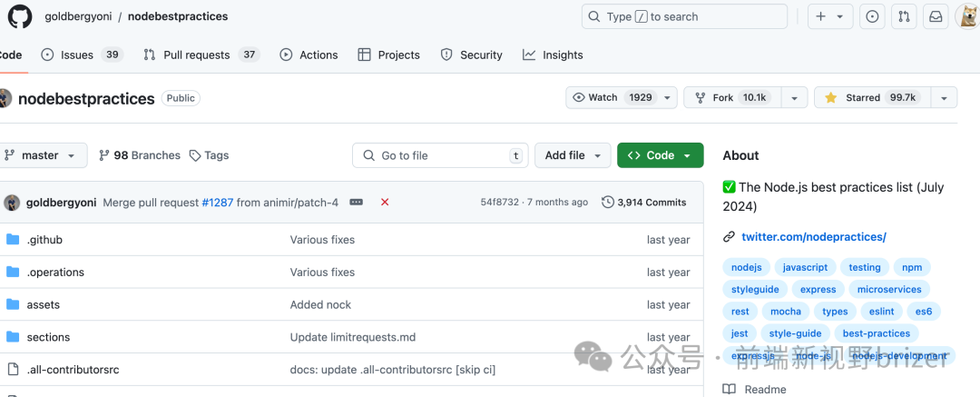980x397 pixels.
Task: Click the best-practices topic tag
Action: click(877, 333)
